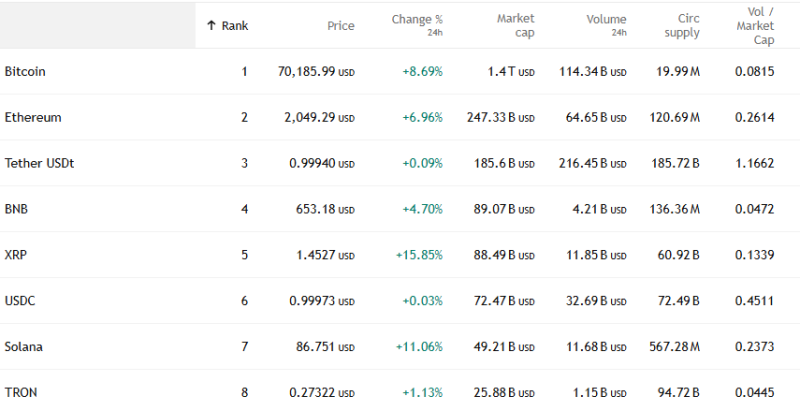800x411 pixels.
Task: Select TRON market cap 25.88 B USD
Action: pyautogui.click(x=504, y=393)
